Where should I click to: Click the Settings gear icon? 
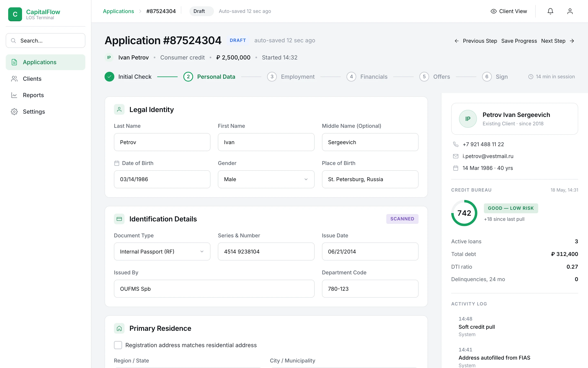(14, 112)
